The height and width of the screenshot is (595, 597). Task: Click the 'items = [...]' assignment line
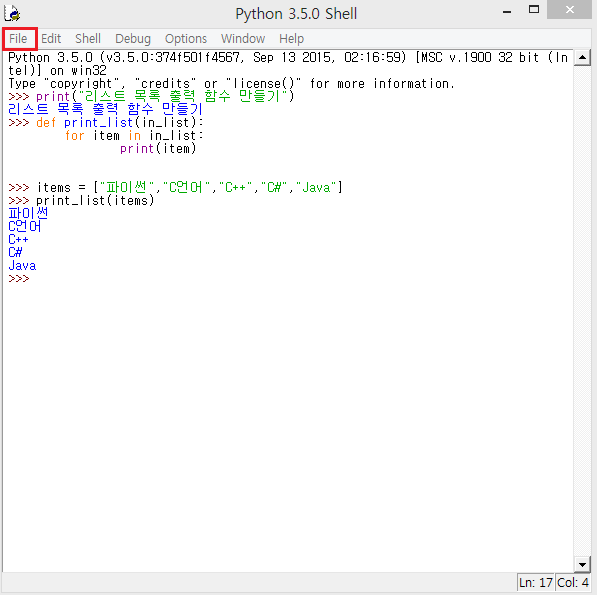[189, 187]
